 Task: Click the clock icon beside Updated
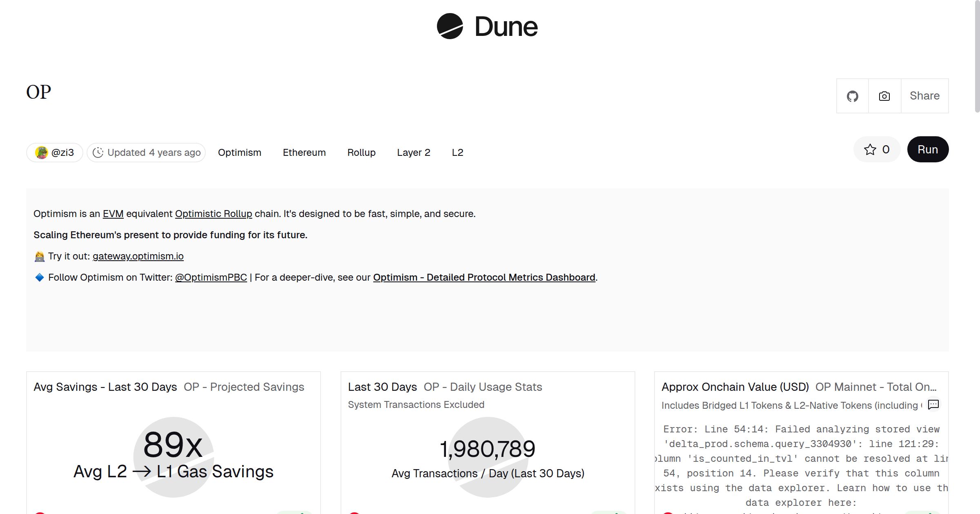tap(98, 153)
